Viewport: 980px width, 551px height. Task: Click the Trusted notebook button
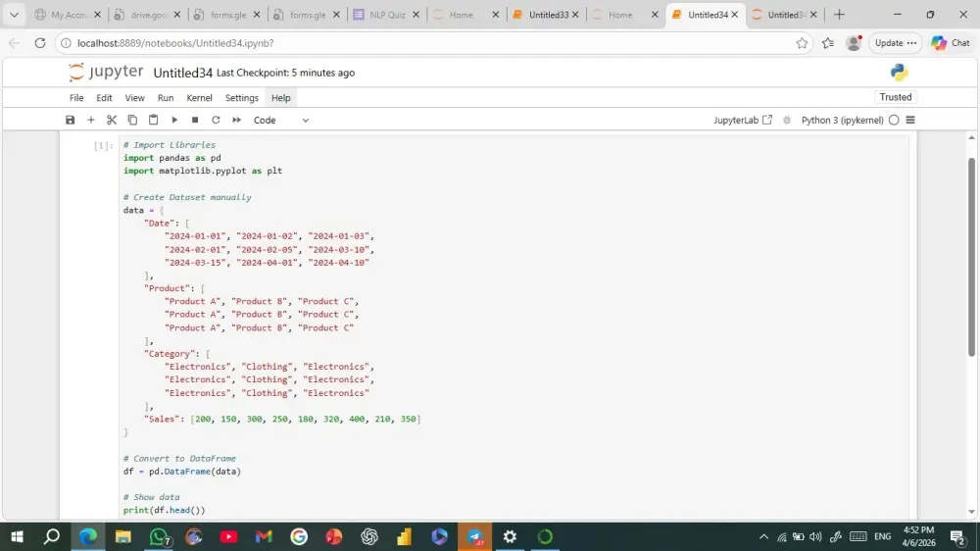(x=895, y=97)
